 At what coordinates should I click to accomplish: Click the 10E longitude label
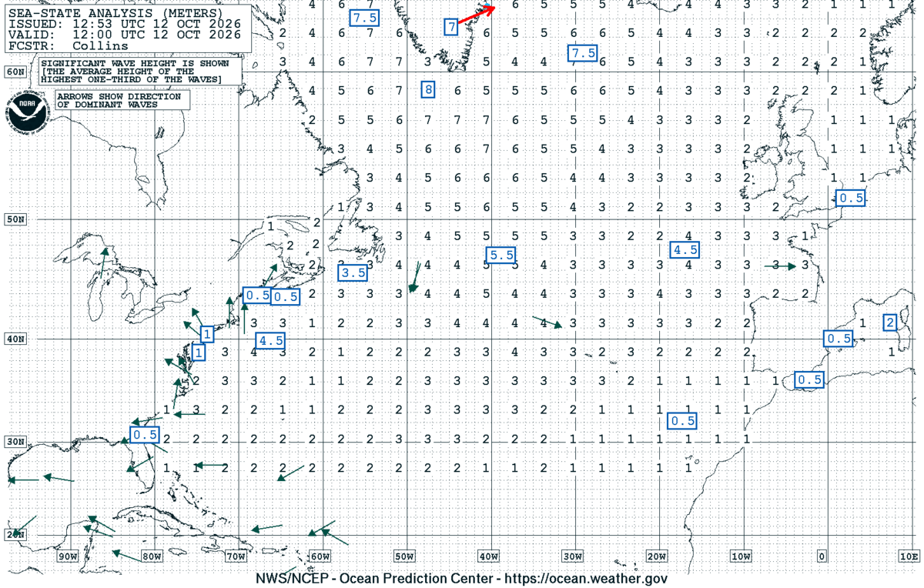[x=909, y=556]
